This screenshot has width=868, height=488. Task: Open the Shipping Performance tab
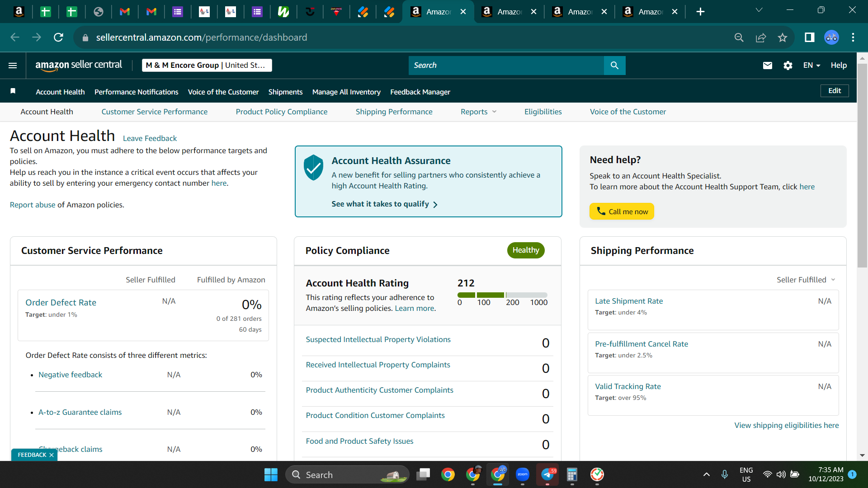tap(394, 112)
